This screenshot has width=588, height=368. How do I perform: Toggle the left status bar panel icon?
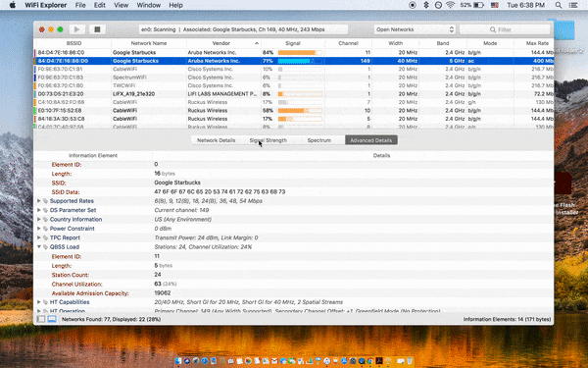point(41,319)
